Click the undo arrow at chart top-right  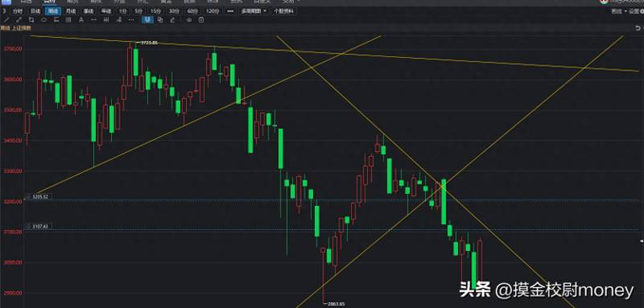(638, 28)
